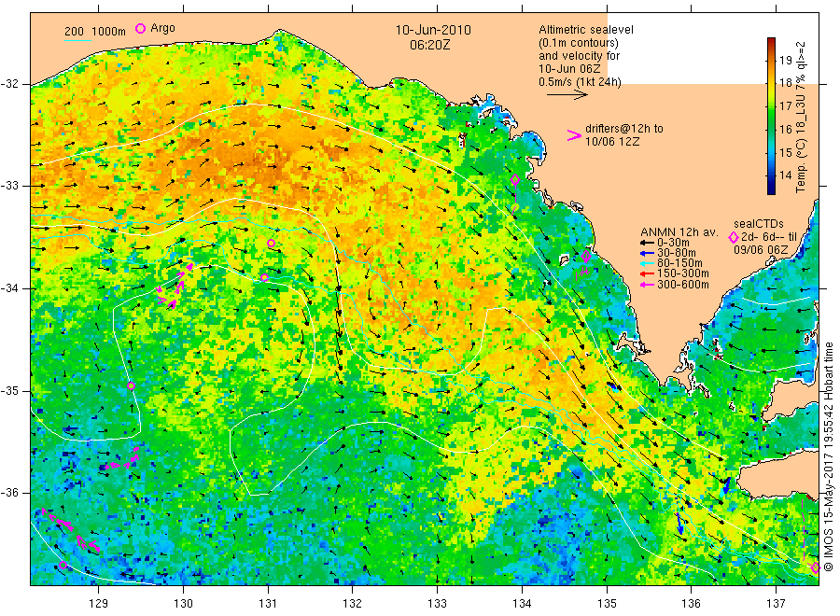Click the 0.5m/s velocity scale arrow

(x=567, y=95)
